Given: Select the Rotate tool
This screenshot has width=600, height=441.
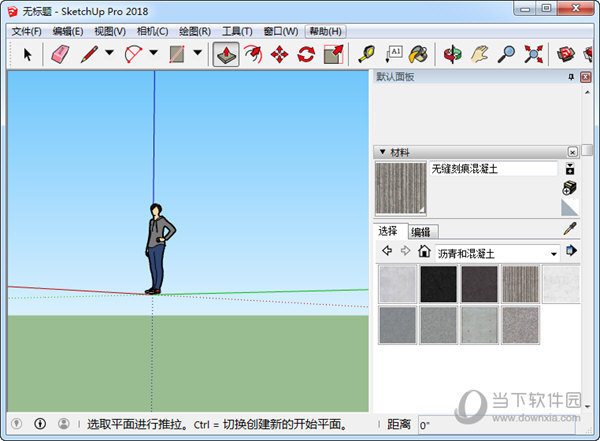Looking at the screenshot, I should point(306,54).
